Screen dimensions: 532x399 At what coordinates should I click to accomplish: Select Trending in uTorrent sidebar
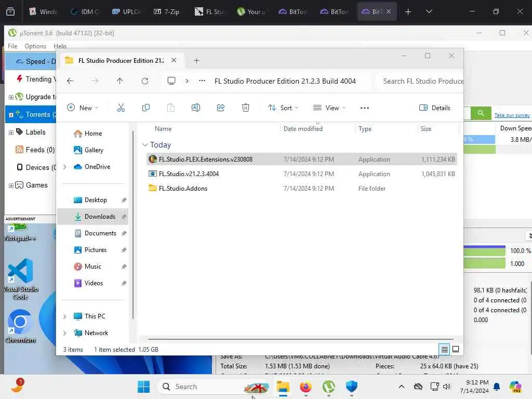[x=36, y=79]
